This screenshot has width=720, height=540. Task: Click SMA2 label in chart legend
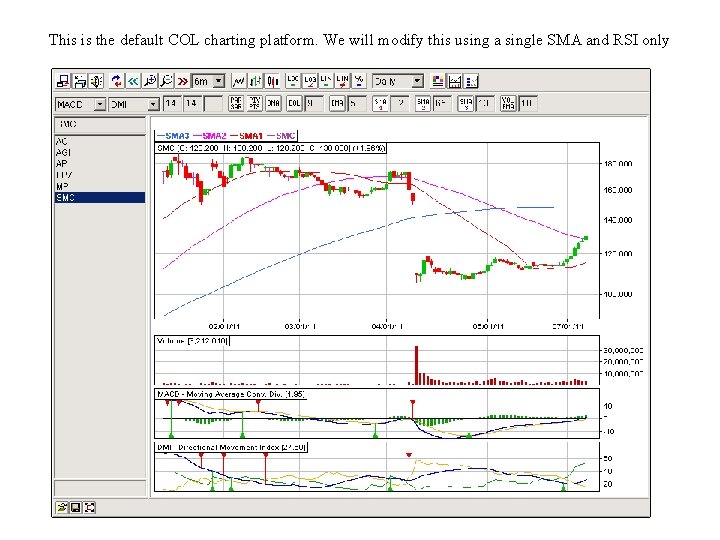[214, 135]
